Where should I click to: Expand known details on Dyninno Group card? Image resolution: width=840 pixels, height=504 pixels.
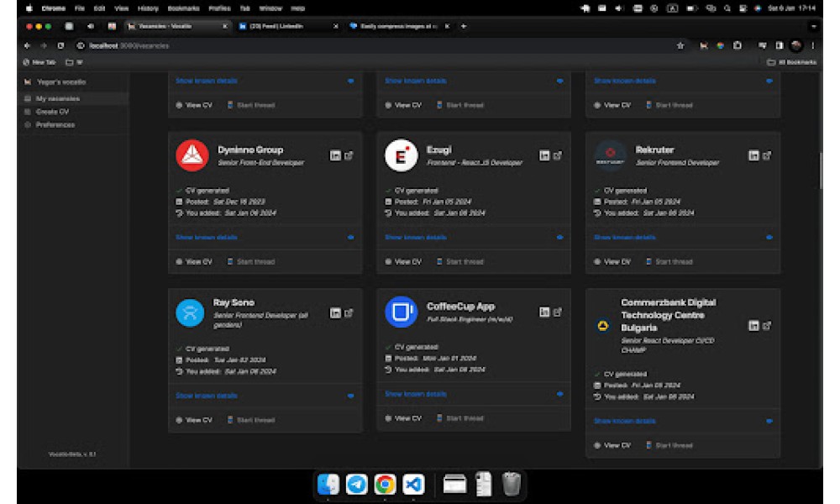[265, 237]
